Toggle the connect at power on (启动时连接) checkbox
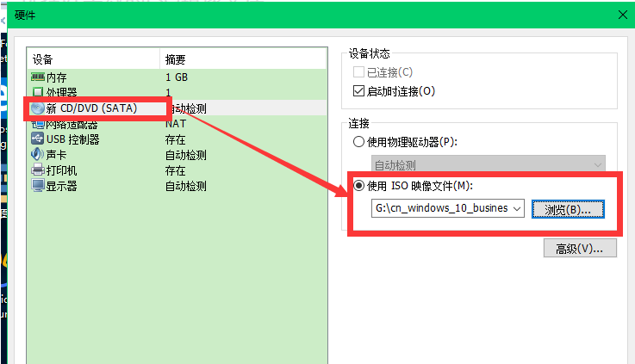635x364 pixels. pos(360,91)
